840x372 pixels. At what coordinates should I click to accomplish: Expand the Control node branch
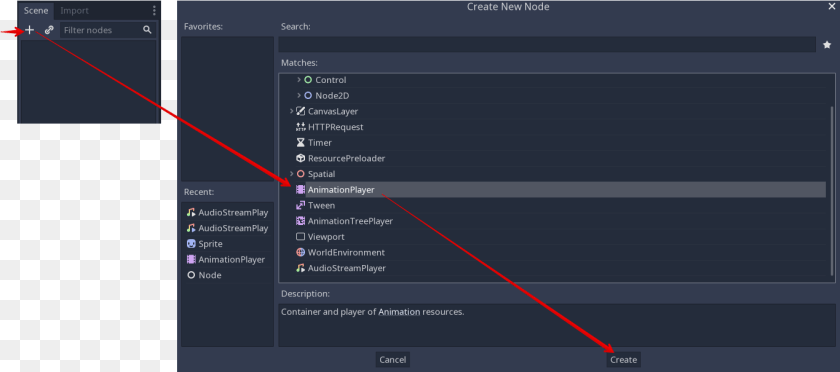click(x=299, y=80)
